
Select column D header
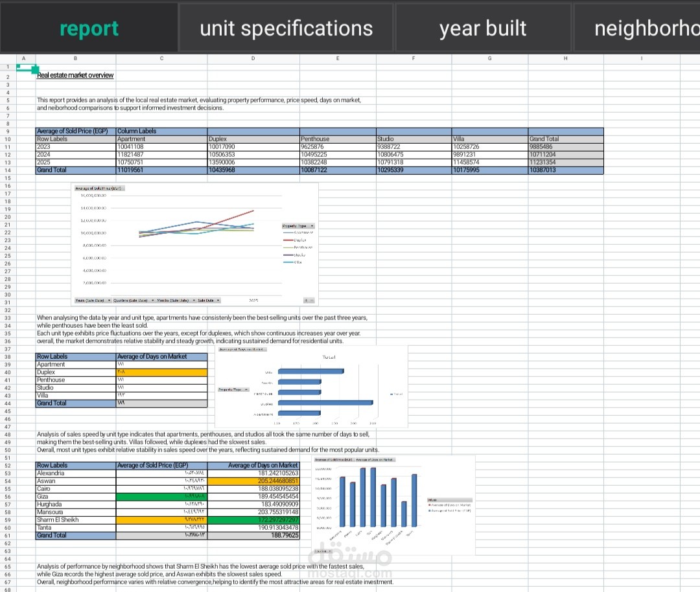(x=253, y=58)
